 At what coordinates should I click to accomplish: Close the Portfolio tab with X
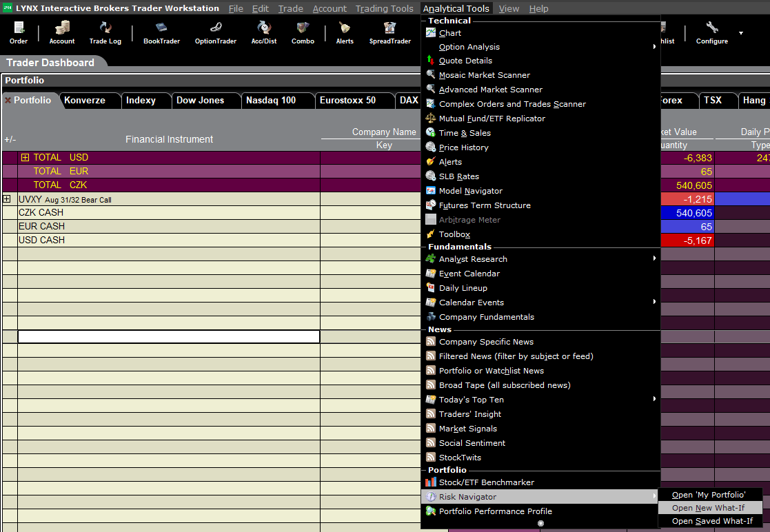point(8,101)
